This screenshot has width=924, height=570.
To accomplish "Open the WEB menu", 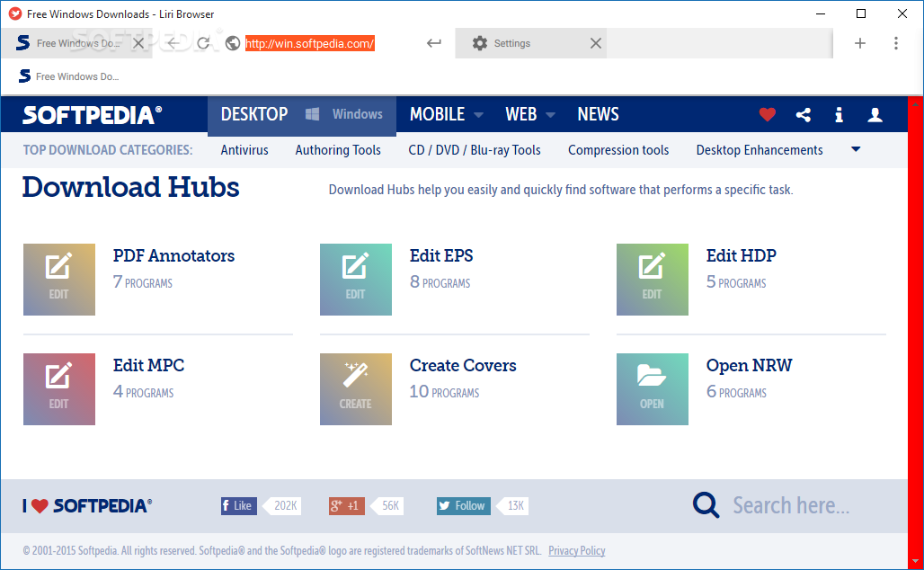I will (x=521, y=114).
